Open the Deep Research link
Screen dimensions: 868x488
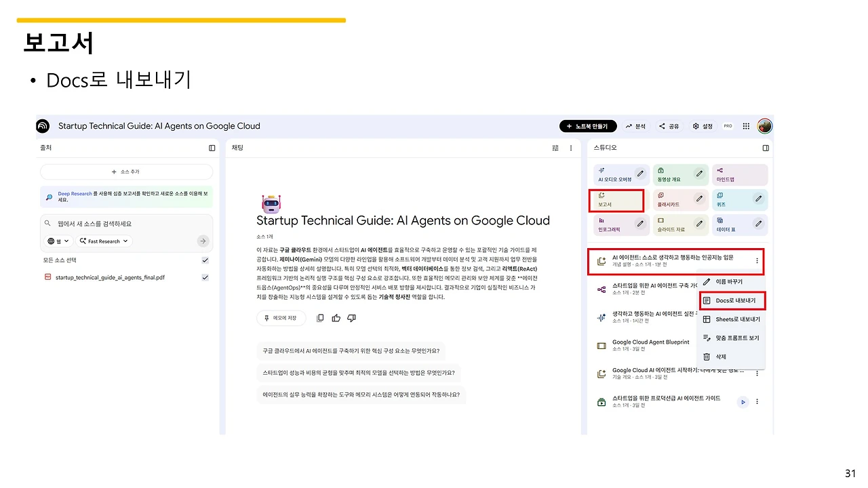75,194
